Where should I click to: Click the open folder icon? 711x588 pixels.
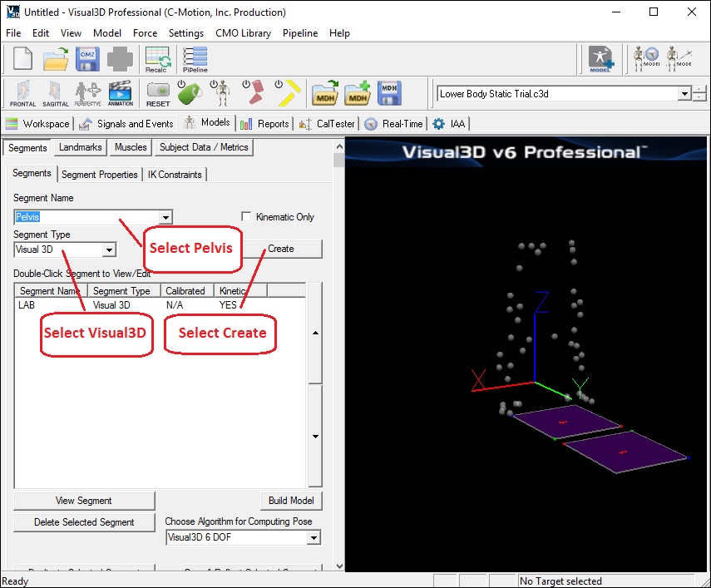pyautogui.click(x=56, y=59)
